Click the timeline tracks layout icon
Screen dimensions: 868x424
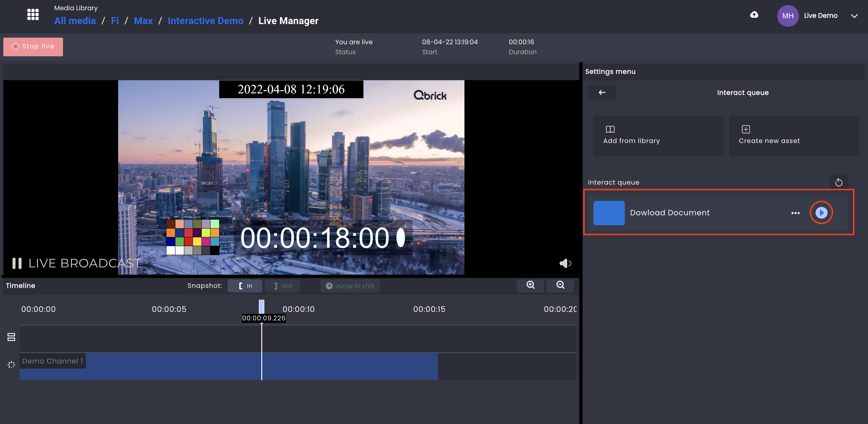click(x=11, y=337)
